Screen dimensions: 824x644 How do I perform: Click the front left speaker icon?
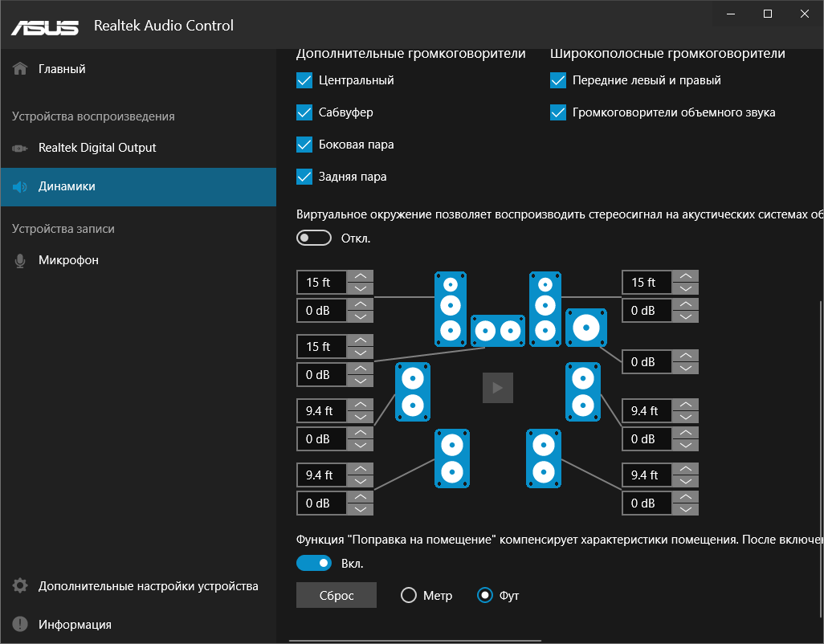[x=451, y=308]
